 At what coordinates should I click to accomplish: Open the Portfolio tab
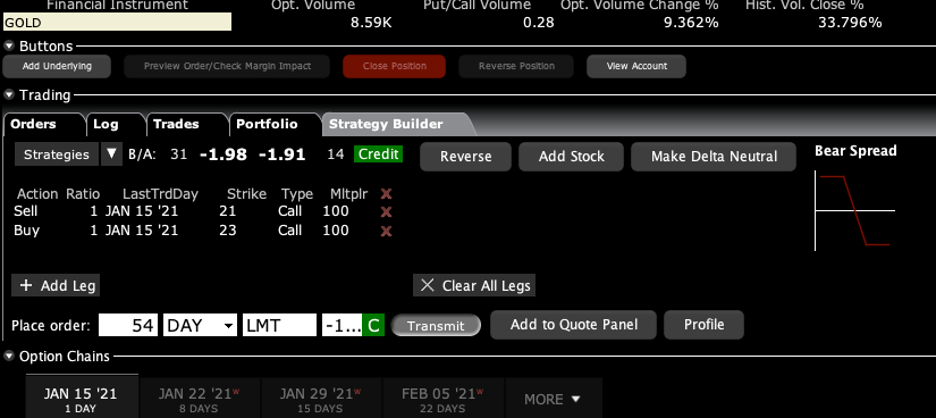click(266, 125)
